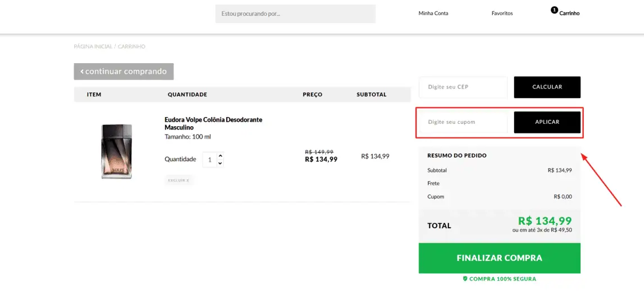Click the COMPRA 100% SEGURA shield icon
644x298 pixels.
(465, 279)
